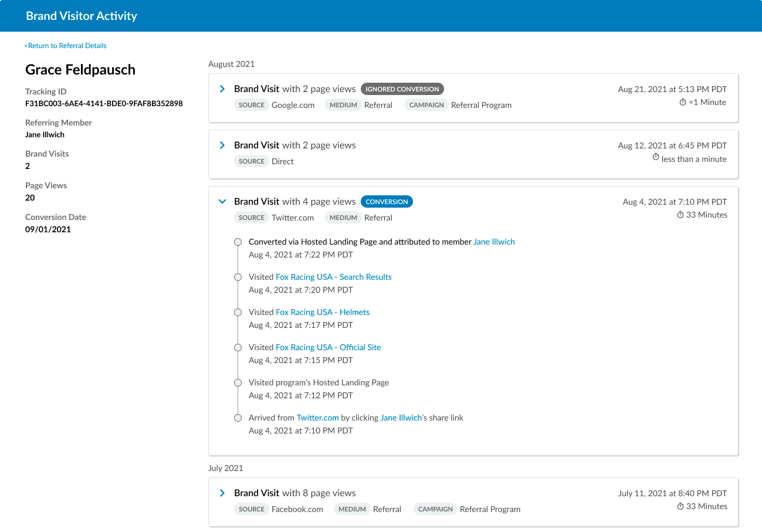
Task: Click timestamp July 11, 2021 at 8:40 PM PDT
Action: pyautogui.click(x=672, y=493)
